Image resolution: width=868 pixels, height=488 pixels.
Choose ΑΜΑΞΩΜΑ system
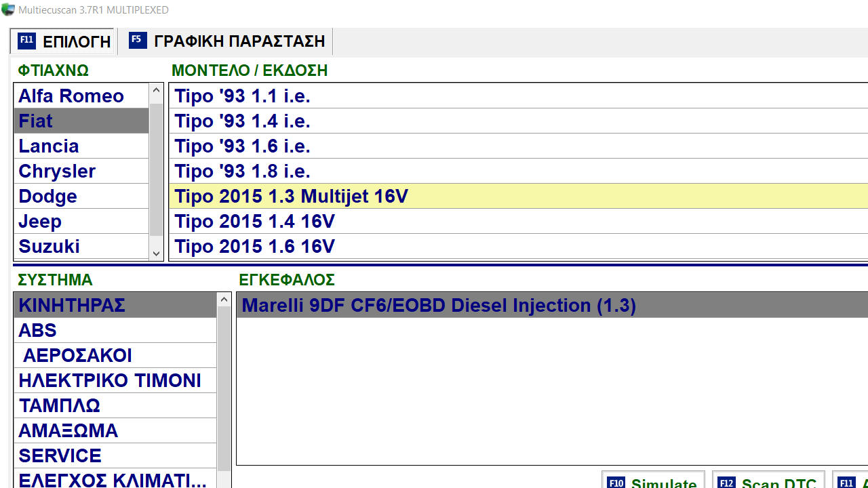[x=115, y=430]
